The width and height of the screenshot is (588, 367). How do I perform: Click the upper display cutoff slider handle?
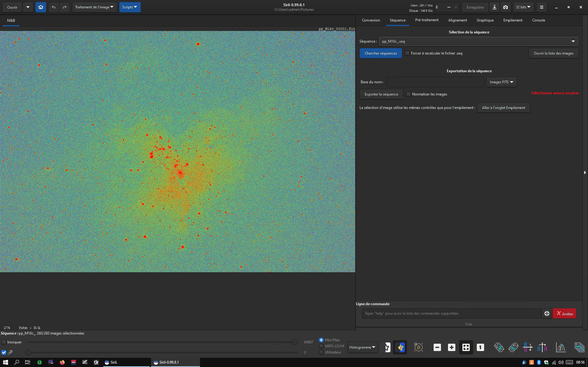[295, 342]
